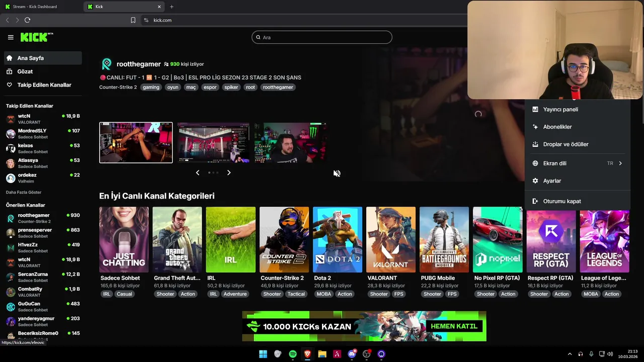Open Spotify from taskbar
The height and width of the screenshot is (362, 644).
coord(293,354)
